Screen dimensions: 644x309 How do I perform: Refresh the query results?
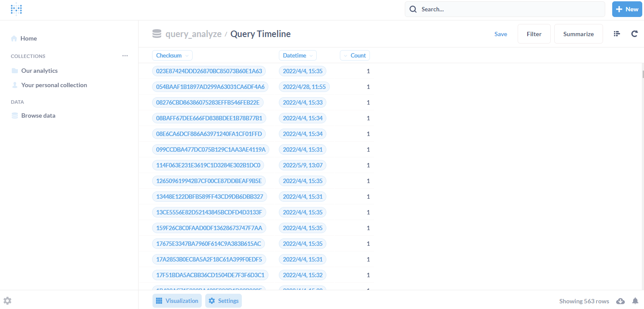tap(634, 34)
